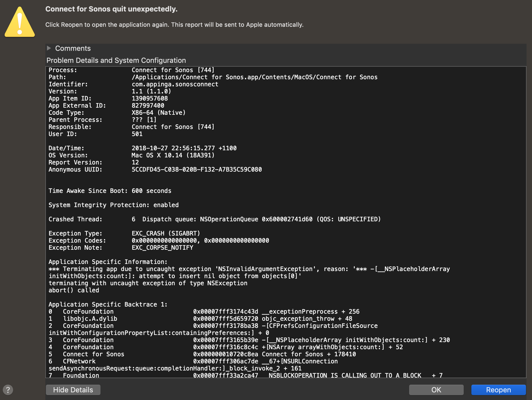Click the 'Report Version:' value '12'
This screenshot has width=532, height=400.
click(135, 162)
